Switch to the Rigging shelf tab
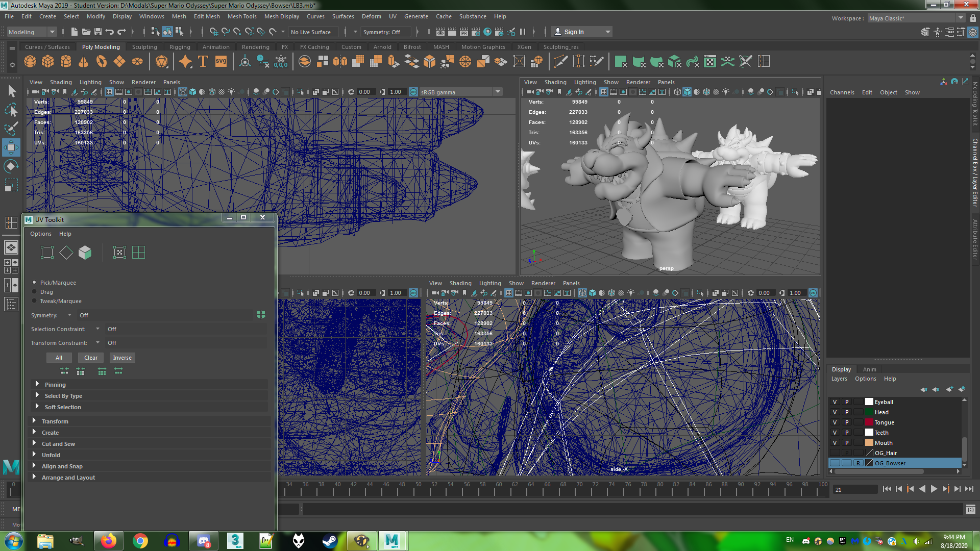Image resolution: width=980 pixels, height=551 pixels. 180,47
